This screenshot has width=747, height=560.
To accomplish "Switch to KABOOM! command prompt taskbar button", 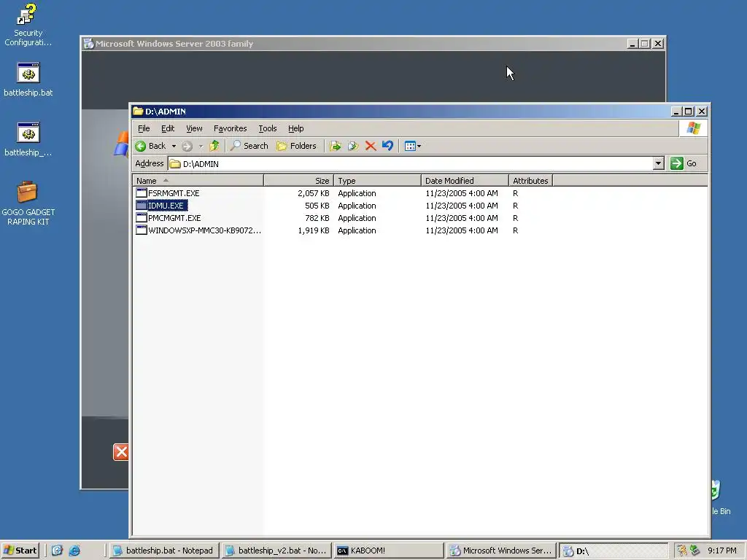I will point(388,551).
